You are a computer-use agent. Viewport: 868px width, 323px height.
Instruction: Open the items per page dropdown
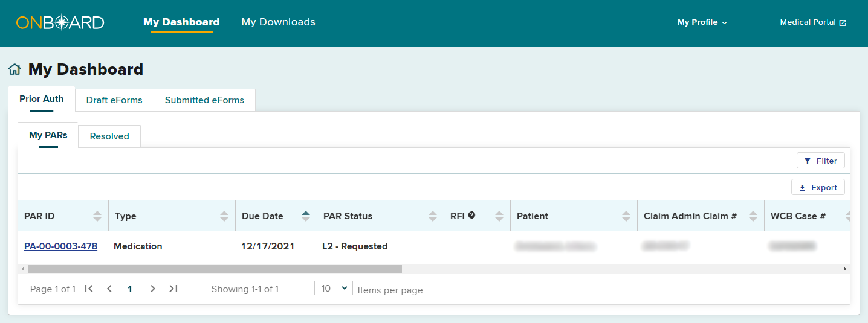click(334, 289)
